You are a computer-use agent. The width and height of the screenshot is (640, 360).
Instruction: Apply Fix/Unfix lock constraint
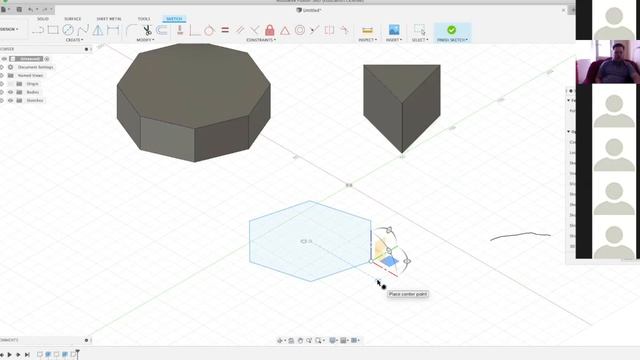270,30
